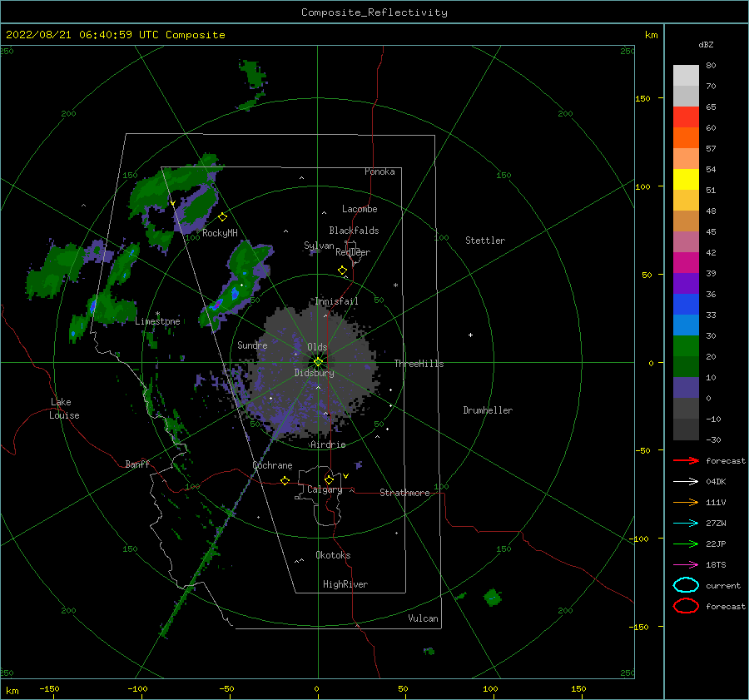Select the Okotoks label
The height and width of the screenshot is (700, 749).
click(x=333, y=555)
